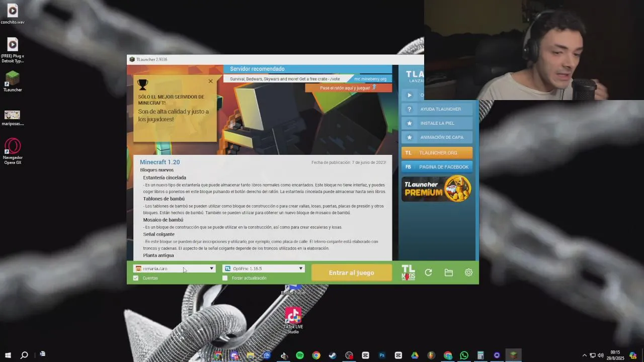This screenshot has width=644, height=362.
Task: Open Photoshop from the taskbar
Action: click(x=382, y=355)
